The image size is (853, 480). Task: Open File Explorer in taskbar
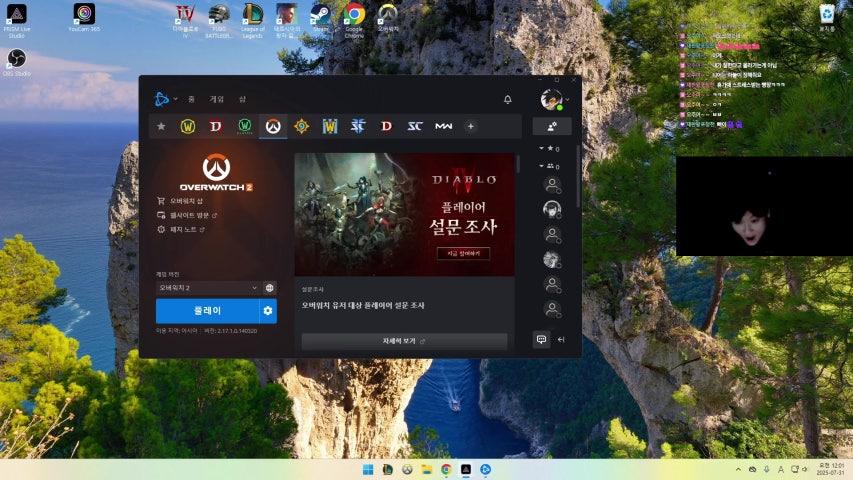click(x=426, y=470)
